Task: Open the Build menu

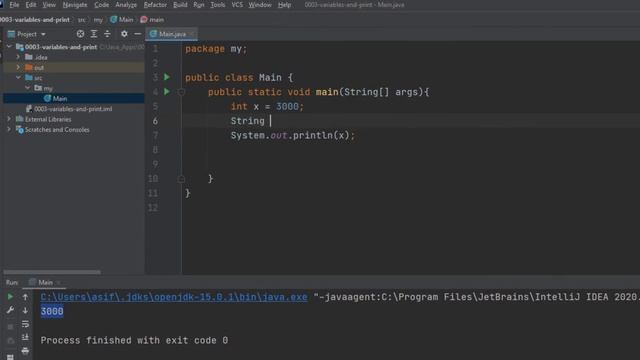Action: pyautogui.click(x=180, y=5)
